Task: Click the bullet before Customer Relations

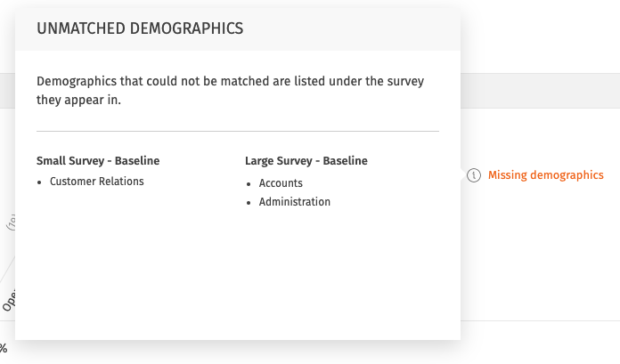Action: (x=41, y=182)
